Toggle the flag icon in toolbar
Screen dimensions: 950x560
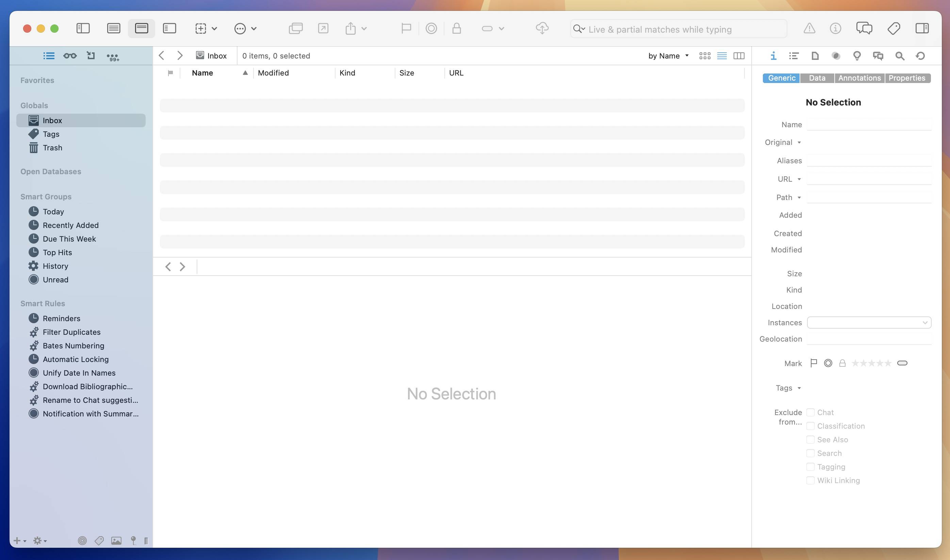coord(406,28)
